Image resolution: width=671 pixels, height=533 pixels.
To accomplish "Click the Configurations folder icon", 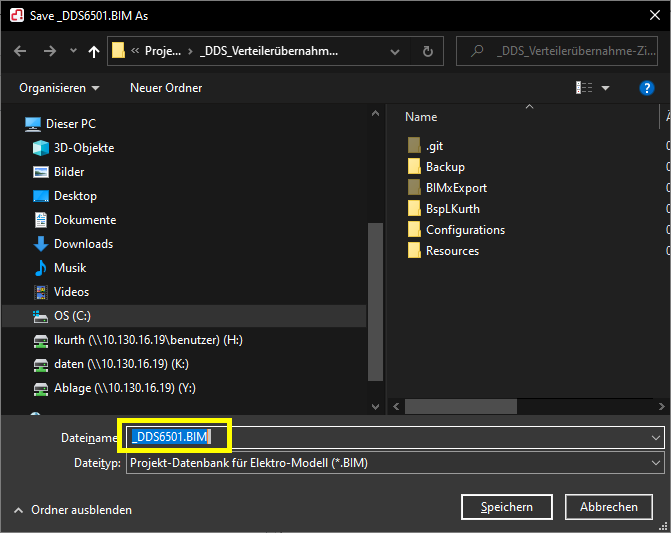I will click(x=414, y=229).
